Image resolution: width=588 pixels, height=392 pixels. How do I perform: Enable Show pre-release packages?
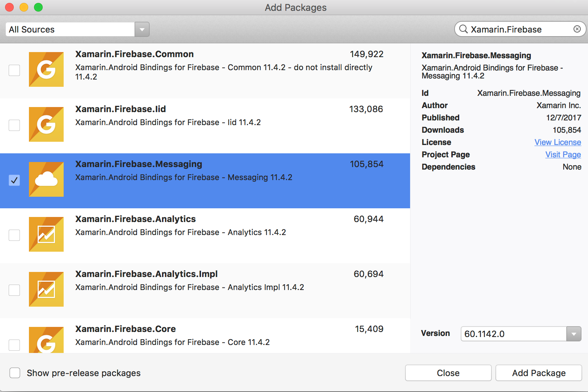(14, 373)
